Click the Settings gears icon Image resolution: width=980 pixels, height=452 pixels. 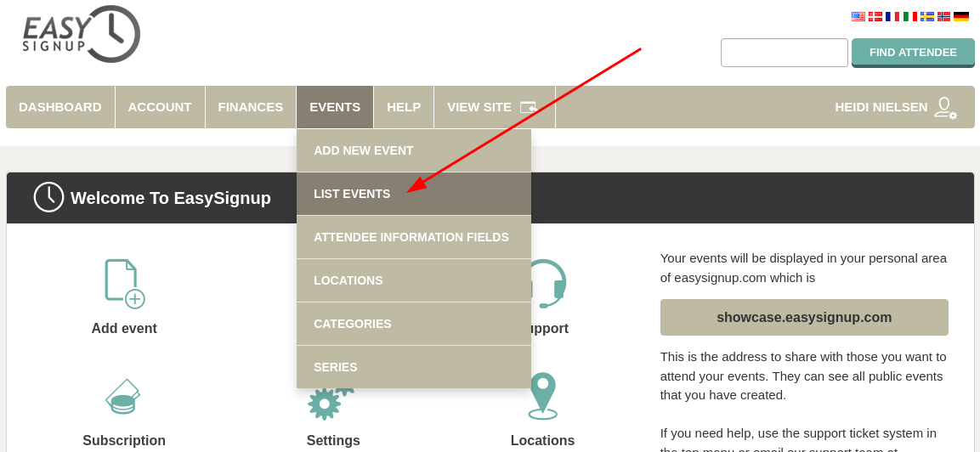point(331,404)
